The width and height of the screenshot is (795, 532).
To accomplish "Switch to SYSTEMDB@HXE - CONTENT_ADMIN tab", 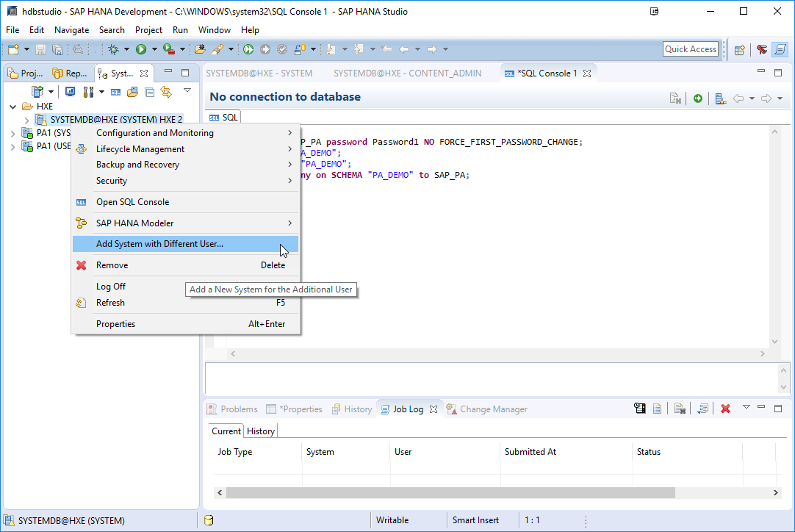I will 408,73.
